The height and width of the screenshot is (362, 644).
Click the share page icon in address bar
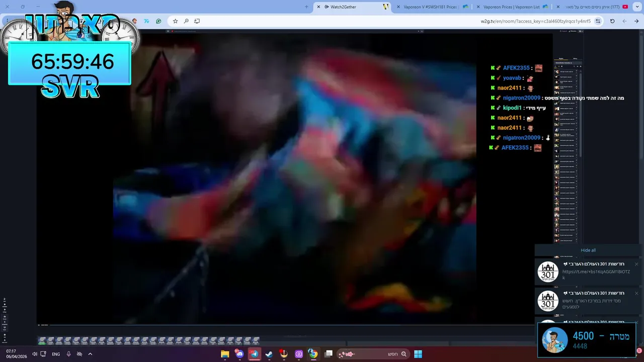(x=197, y=21)
